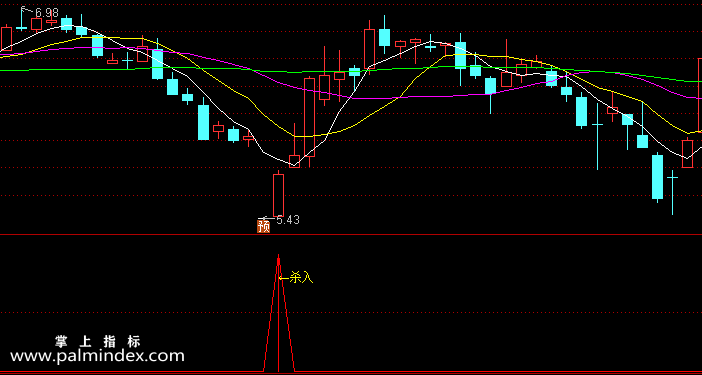This screenshot has width=702, height=375.
Task: Select the yellow moving average line at its trough
Action: pos(296,136)
